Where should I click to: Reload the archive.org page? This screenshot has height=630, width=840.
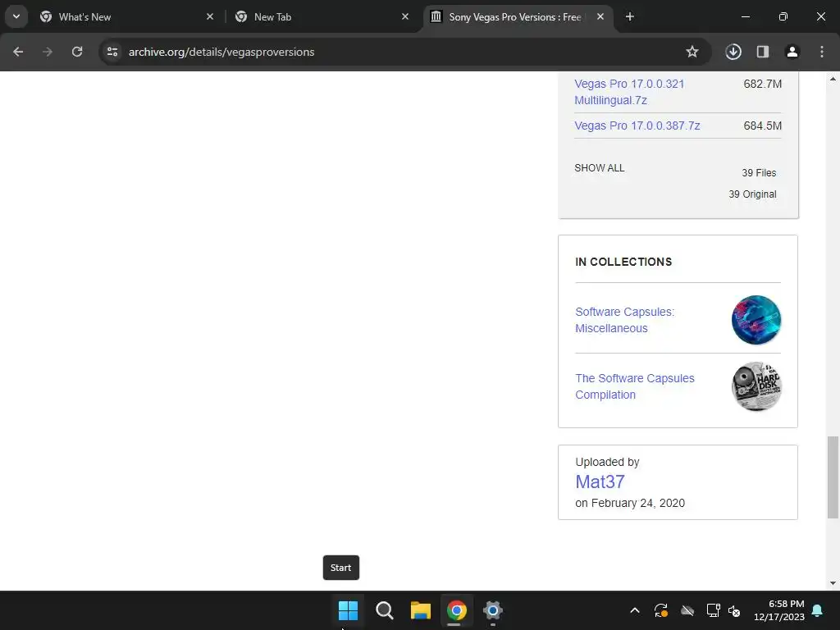point(77,52)
